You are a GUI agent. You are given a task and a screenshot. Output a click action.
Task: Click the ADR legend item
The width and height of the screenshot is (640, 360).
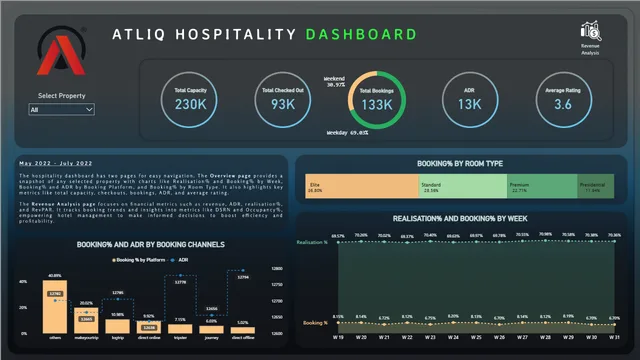coord(180,260)
